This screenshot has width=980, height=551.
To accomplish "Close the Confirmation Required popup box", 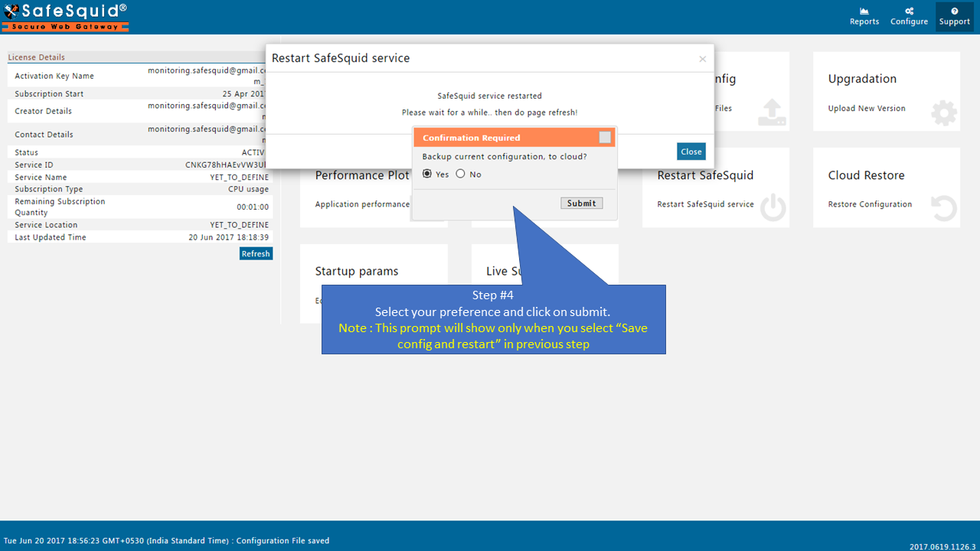I will tap(605, 137).
